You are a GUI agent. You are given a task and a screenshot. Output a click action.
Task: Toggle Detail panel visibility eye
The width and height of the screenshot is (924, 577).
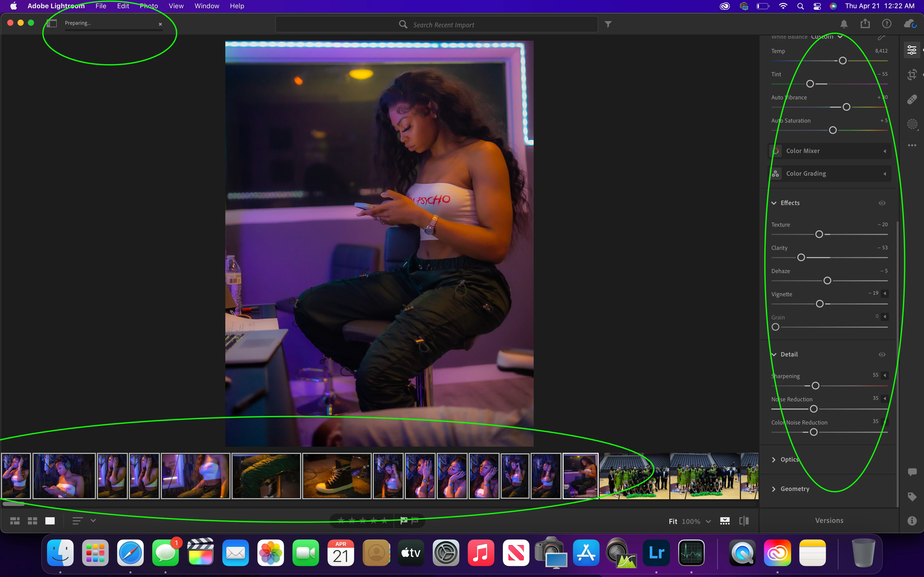tap(882, 354)
